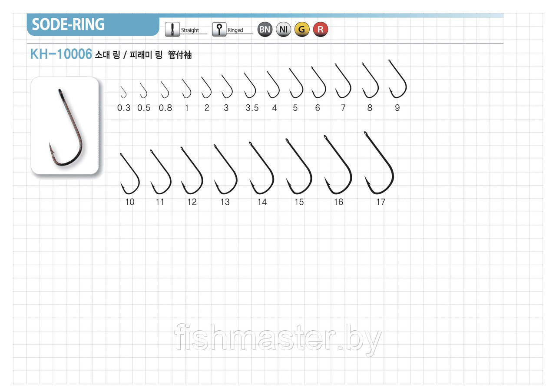This screenshot has height=392, width=556.
Task: Open the hook product photo thumbnail
Action: pos(66,126)
